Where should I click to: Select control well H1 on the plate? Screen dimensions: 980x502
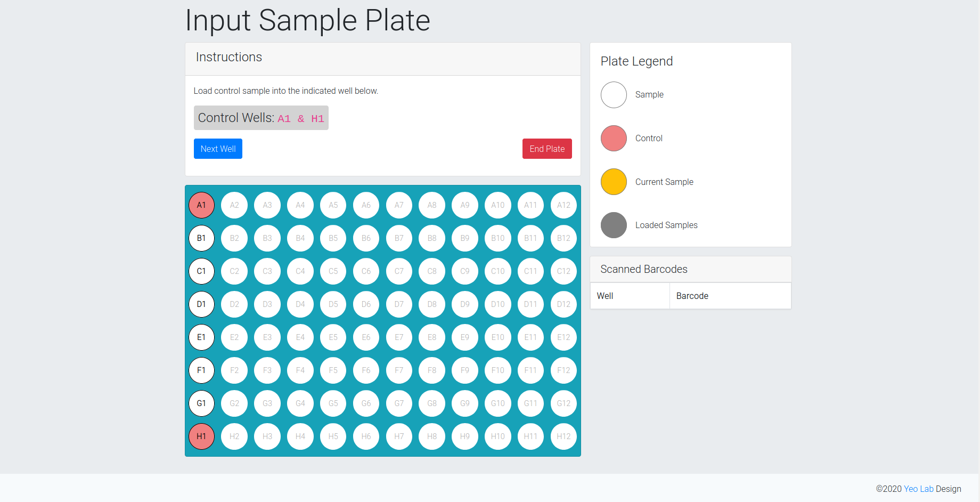click(x=201, y=436)
